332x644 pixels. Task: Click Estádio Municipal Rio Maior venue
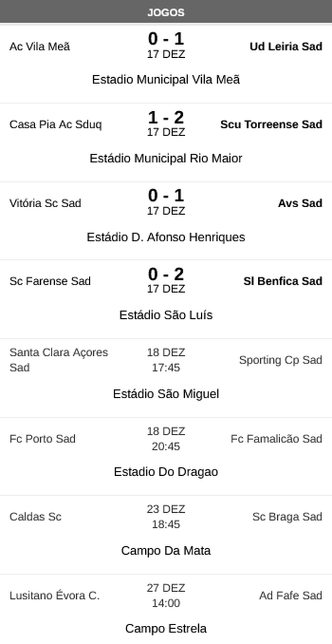coord(166,158)
